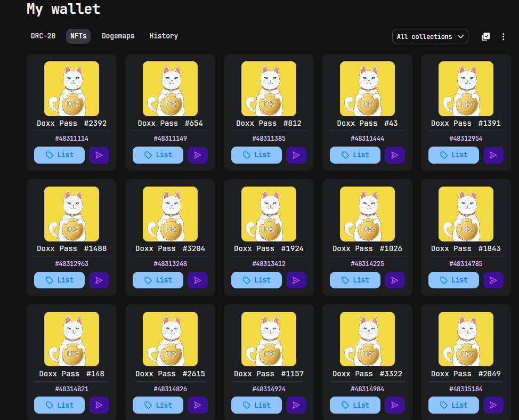The height and width of the screenshot is (420, 519).
Task: Send Doxx Pass #3204 with arrow icon
Action: tap(198, 280)
